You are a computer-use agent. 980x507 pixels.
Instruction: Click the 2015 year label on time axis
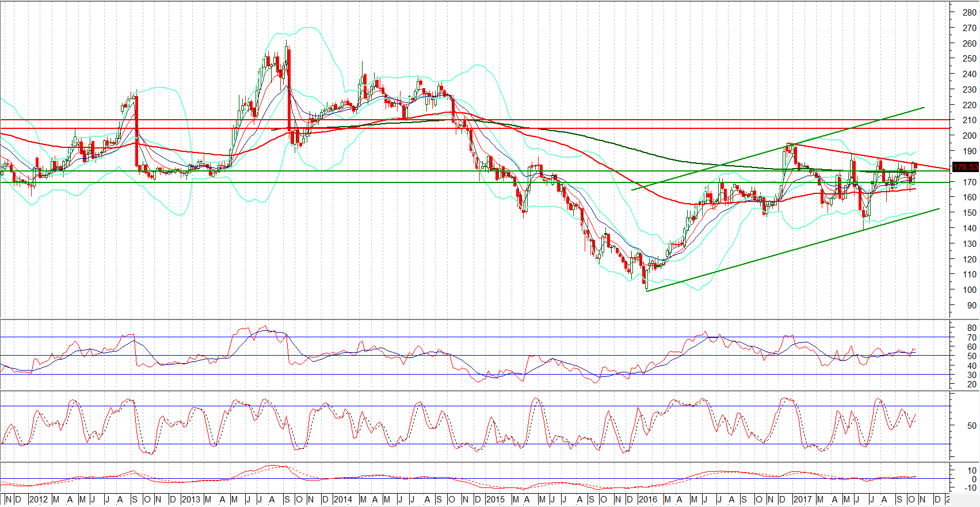[495, 499]
